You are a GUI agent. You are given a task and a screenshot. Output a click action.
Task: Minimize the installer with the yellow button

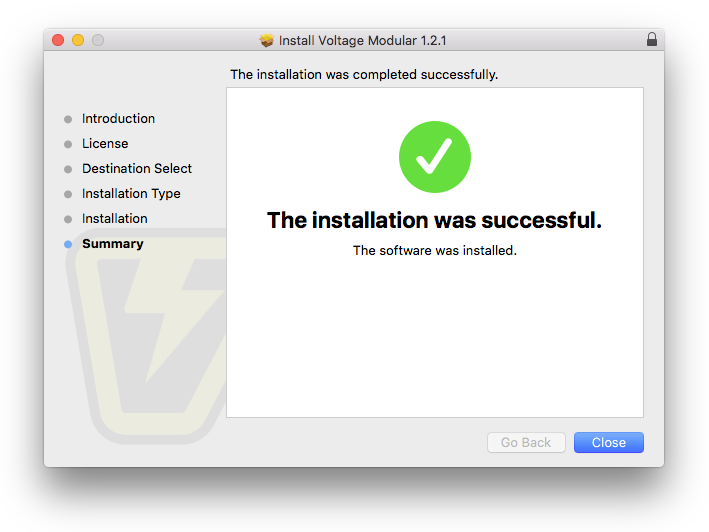point(78,40)
